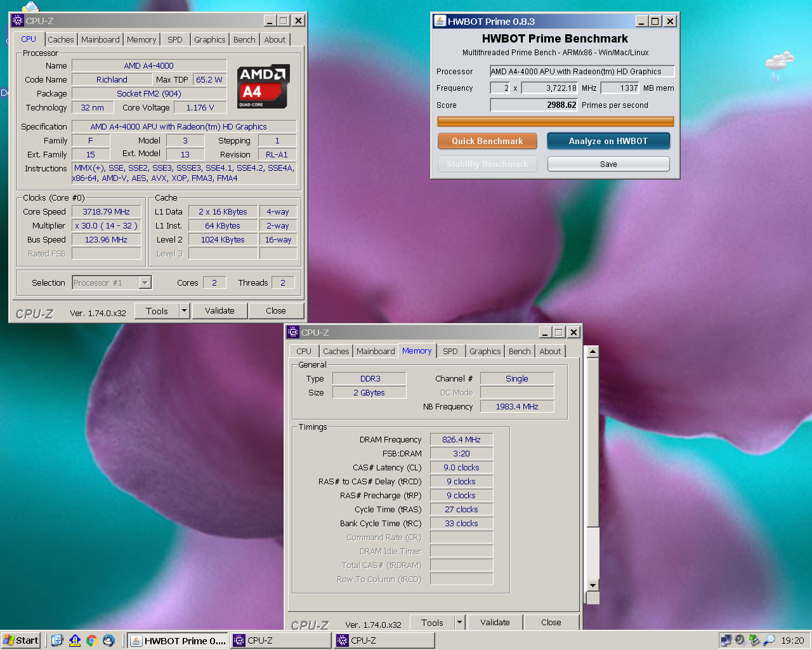Save the HWBOT Prime result

[x=608, y=164]
